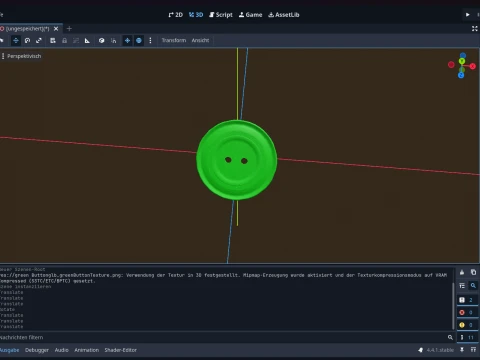Select the Scale mode tool

(39, 41)
